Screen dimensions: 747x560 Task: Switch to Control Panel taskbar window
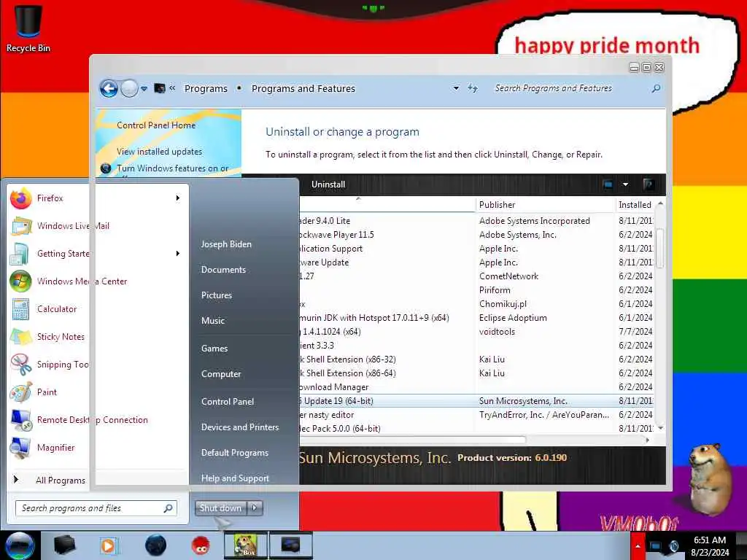(x=290, y=545)
